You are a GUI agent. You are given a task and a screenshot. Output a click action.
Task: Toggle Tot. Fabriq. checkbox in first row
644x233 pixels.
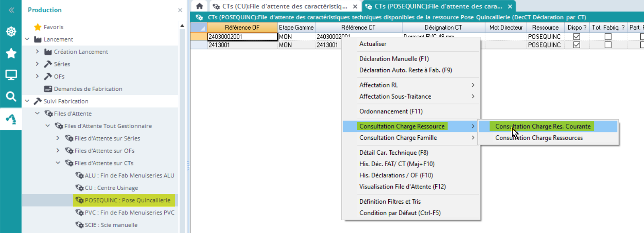(608, 37)
